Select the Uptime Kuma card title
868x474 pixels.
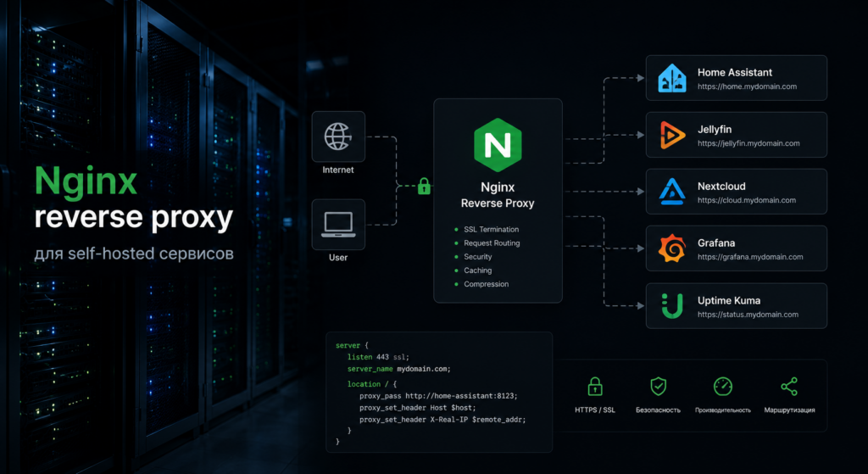728,301
